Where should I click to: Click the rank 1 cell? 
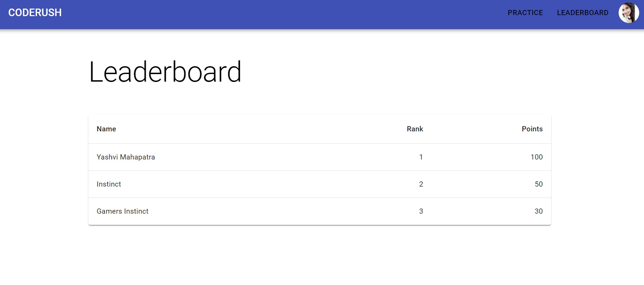[x=421, y=157]
